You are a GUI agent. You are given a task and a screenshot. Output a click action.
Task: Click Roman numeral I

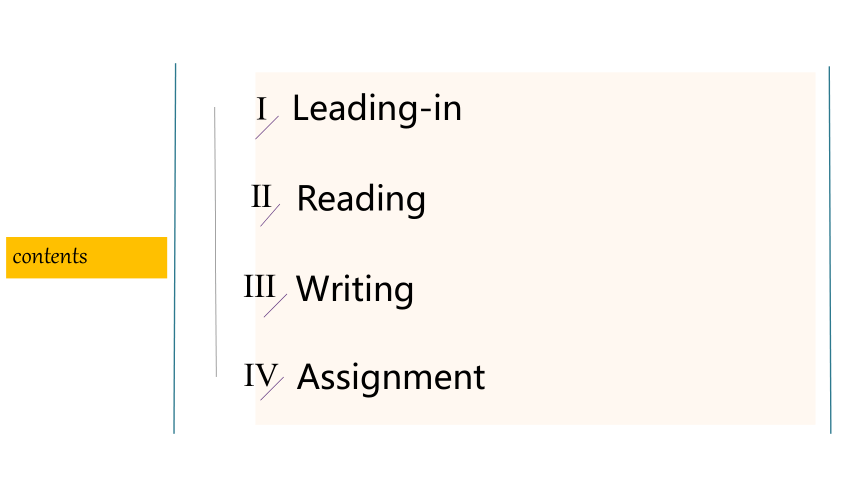pyautogui.click(x=262, y=109)
